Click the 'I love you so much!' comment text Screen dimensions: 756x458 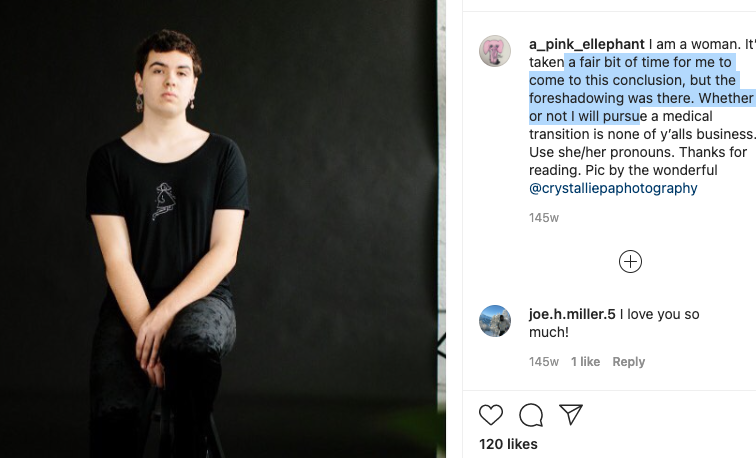[x=614, y=323]
